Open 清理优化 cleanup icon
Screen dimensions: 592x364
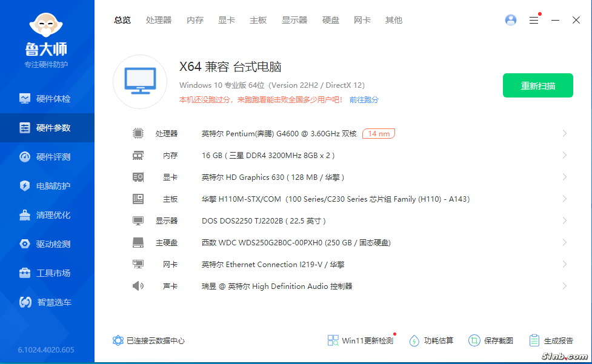[25, 215]
